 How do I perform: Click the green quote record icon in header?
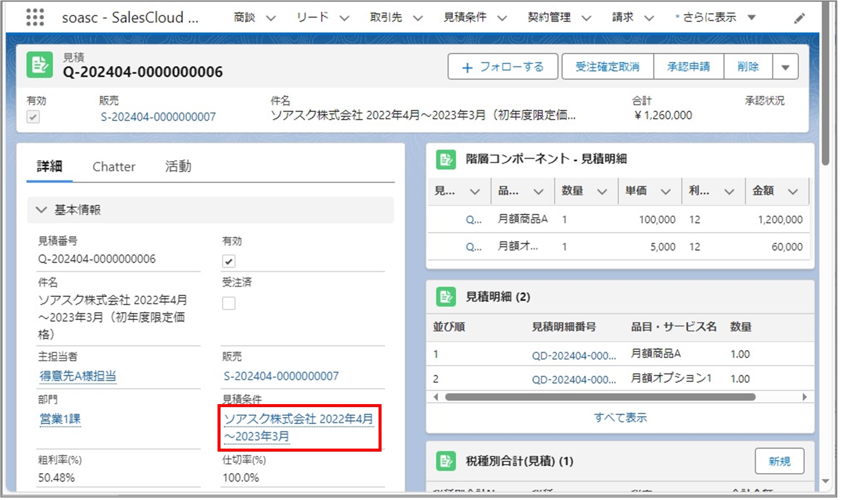pyautogui.click(x=39, y=65)
